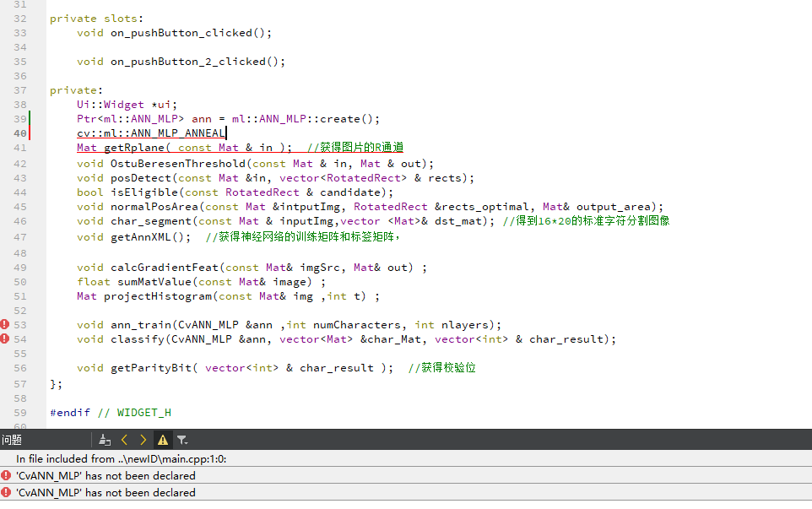Click 'getRplane' function name on line 41
The height and width of the screenshot is (509, 812).
134,148
